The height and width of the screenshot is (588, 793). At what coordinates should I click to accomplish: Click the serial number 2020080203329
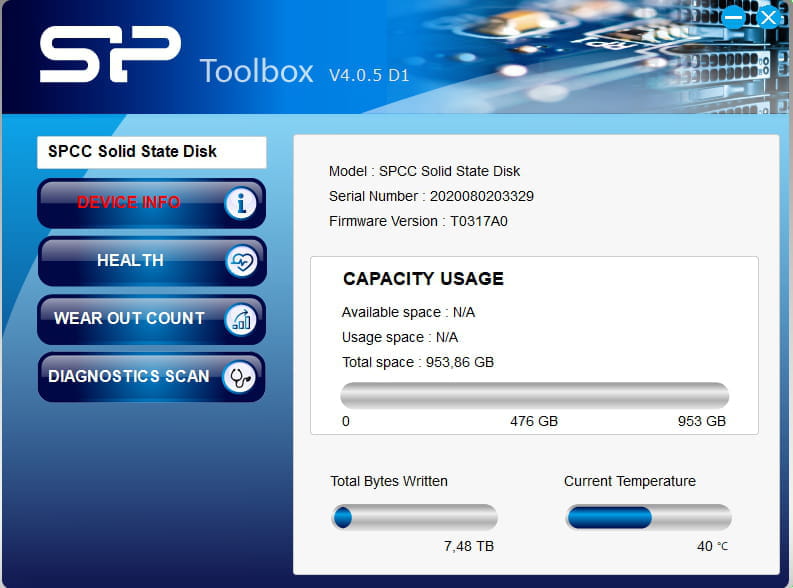[x=481, y=196]
